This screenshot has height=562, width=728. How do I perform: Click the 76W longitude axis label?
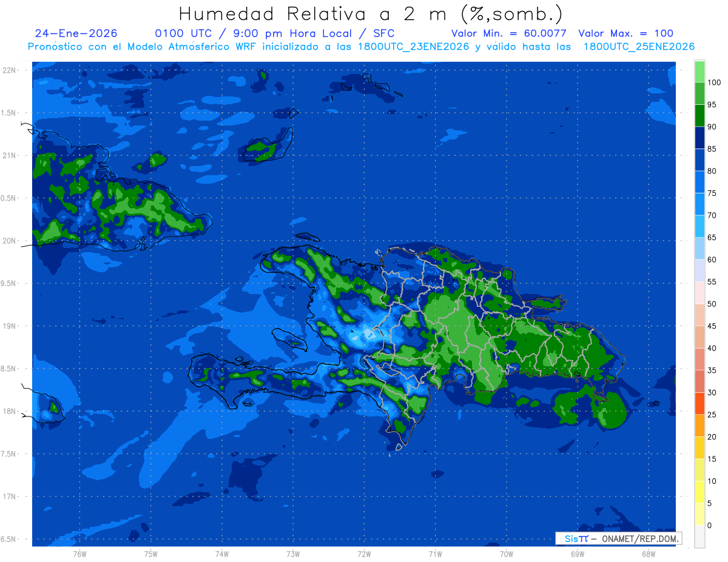[x=79, y=554]
